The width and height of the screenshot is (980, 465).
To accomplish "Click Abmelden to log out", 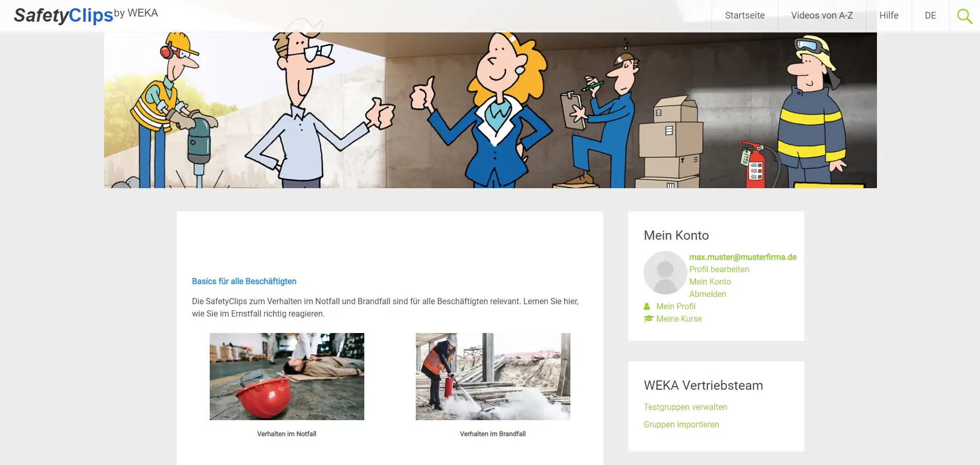I will (708, 294).
